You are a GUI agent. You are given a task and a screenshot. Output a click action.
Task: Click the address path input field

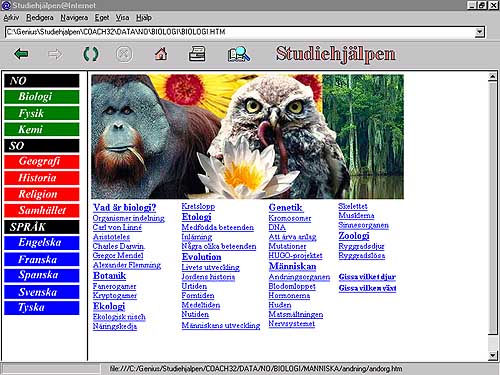tap(240, 32)
